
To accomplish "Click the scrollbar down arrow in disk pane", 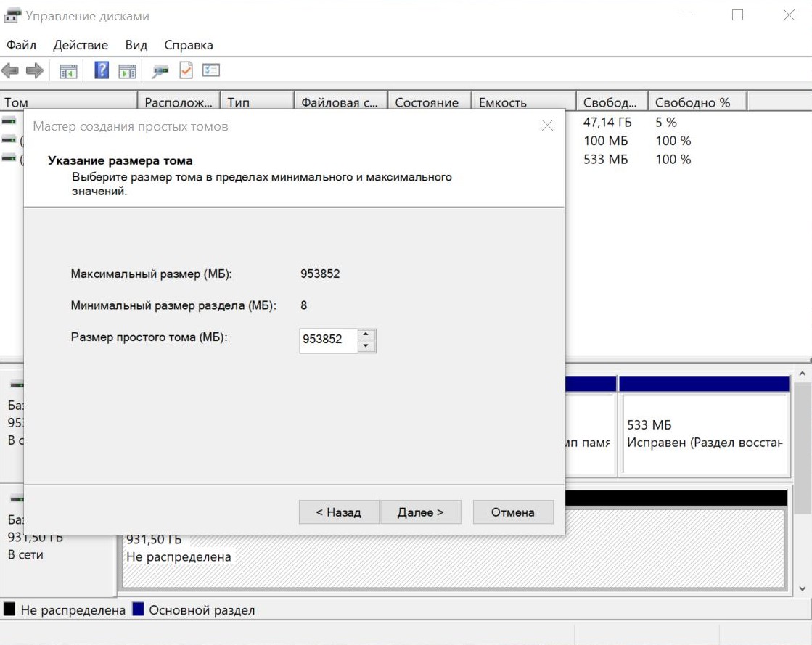I will point(802,588).
